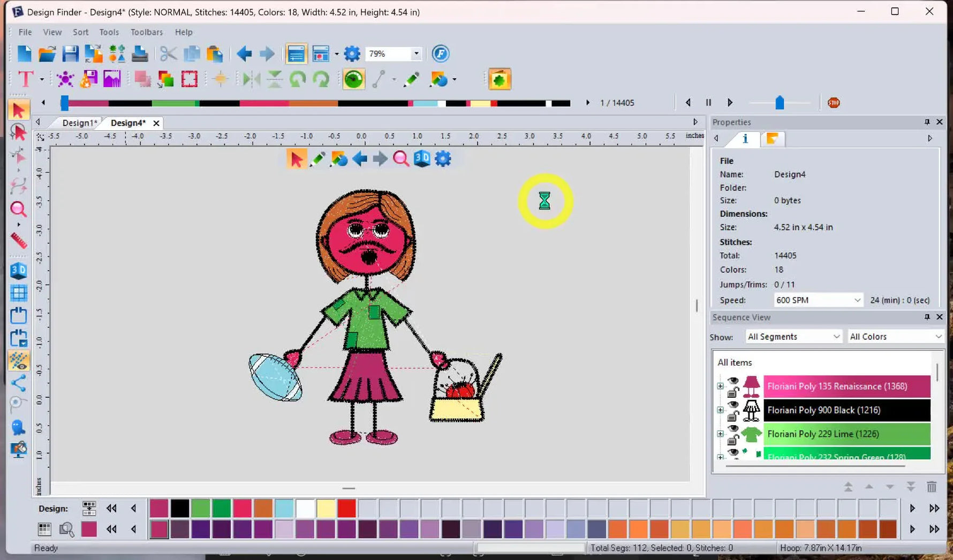Viewport: 953px width, 560px height.
Task: Click the Save design icon
Action: 70,54
